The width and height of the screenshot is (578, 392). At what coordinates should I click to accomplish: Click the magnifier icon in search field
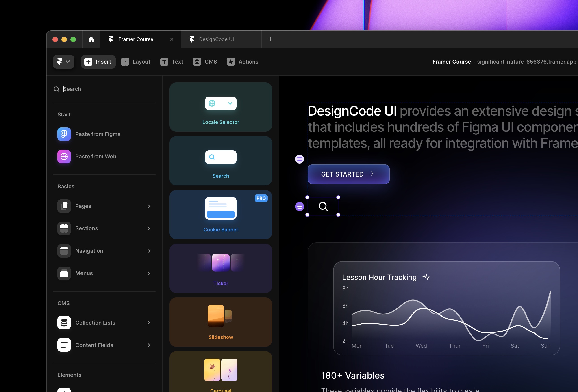pyautogui.click(x=56, y=89)
